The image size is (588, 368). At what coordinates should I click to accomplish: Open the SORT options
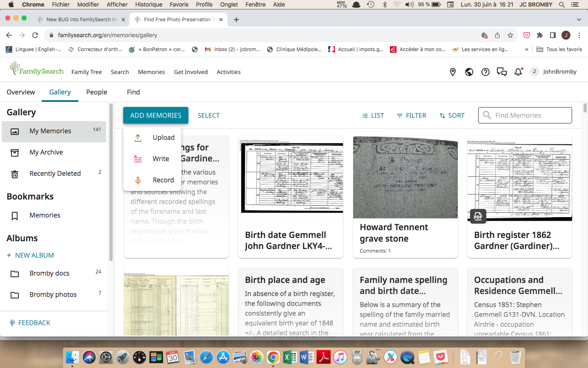(x=452, y=115)
